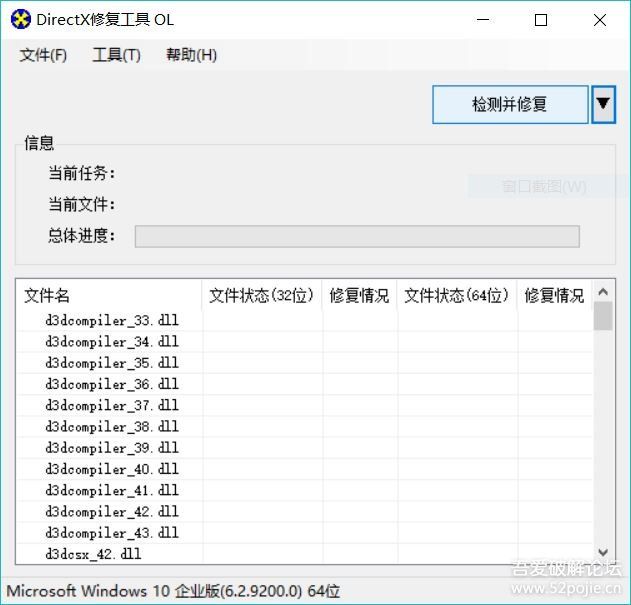This screenshot has width=631, height=605.
Task: Click the file list scroll up arrow
Action: point(603,291)
